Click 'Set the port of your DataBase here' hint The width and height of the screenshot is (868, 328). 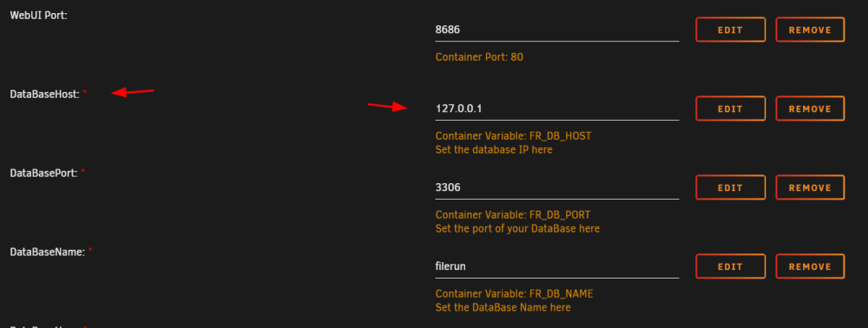click(x=517, y=228)
